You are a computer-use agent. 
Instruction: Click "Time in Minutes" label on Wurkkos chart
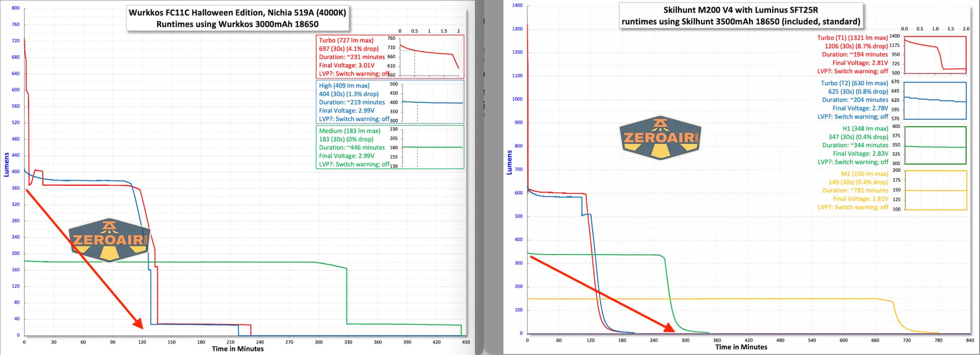[x=238, y=349]
